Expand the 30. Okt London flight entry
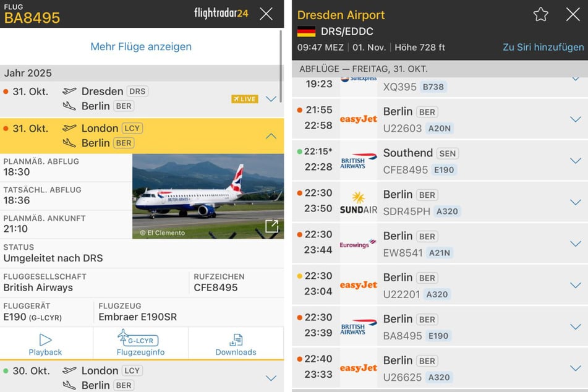 (270, 378)
